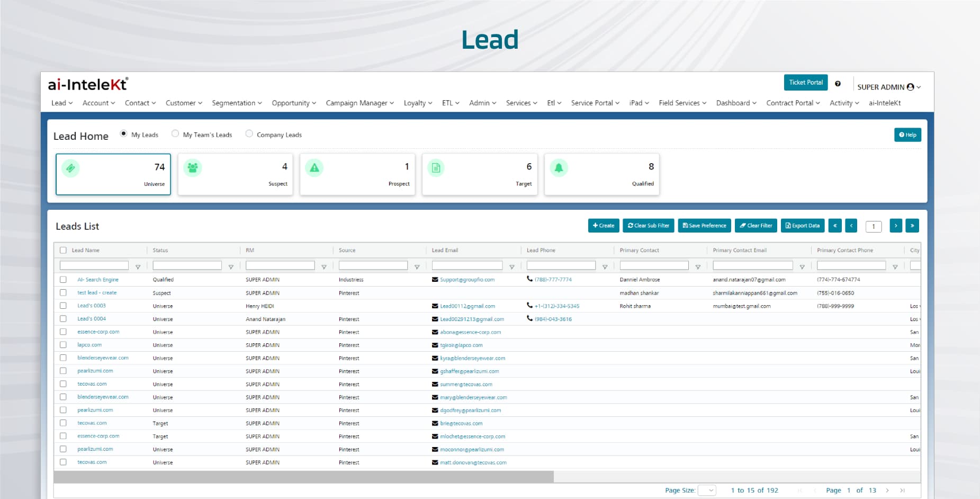Screen dimensions: 980x499
Task: Click the Suspect group icon
Action: pyautogui.click(x=193, y=168)
